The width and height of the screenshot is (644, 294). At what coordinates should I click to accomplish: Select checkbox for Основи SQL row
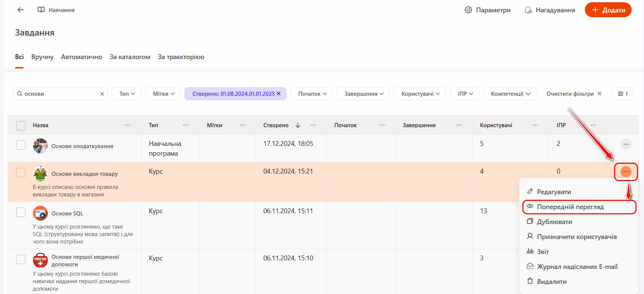21,212
